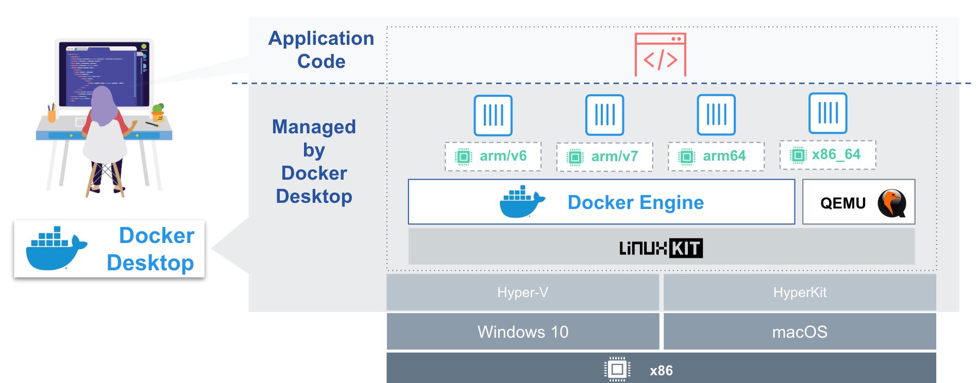Select the HyperKit block

tap(800, 292)
